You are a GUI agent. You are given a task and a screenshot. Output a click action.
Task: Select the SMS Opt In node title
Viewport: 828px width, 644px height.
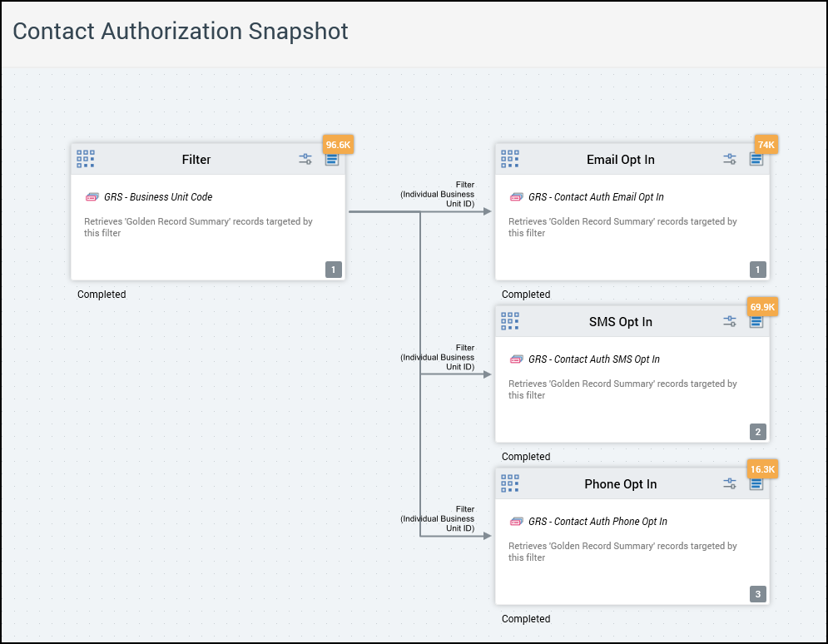tap(620, 322)
